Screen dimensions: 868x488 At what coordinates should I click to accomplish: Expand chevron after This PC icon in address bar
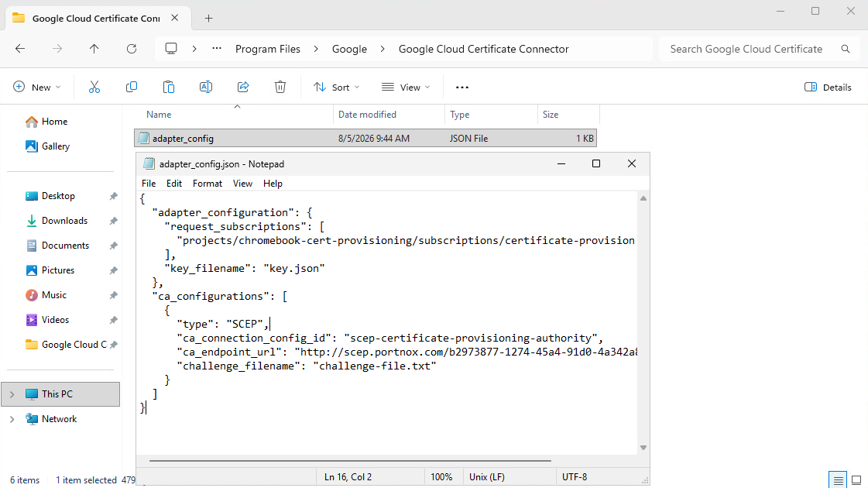(194, 49)
